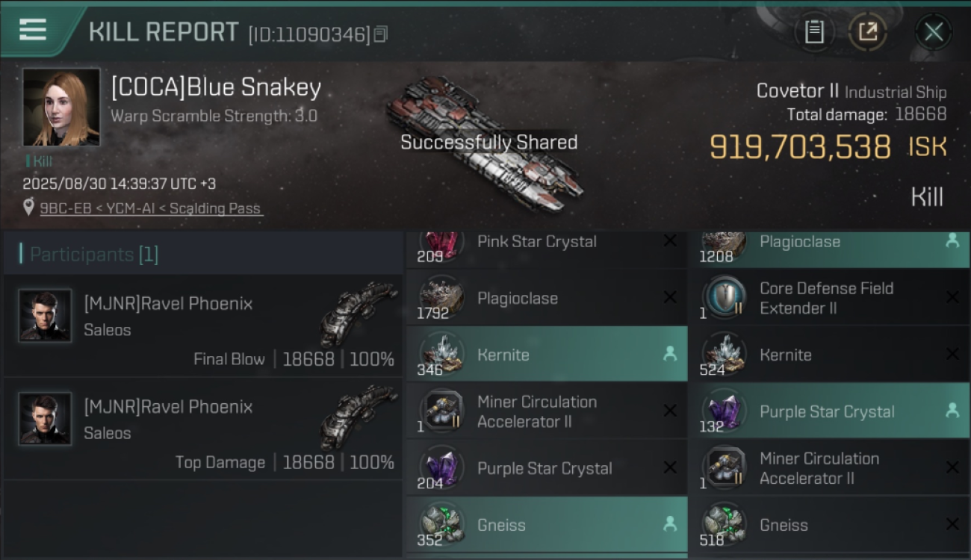Select the Core Defense Field Extender II icon
The image size is (971, 560).
pyautogui.click(x=724, y=297)
